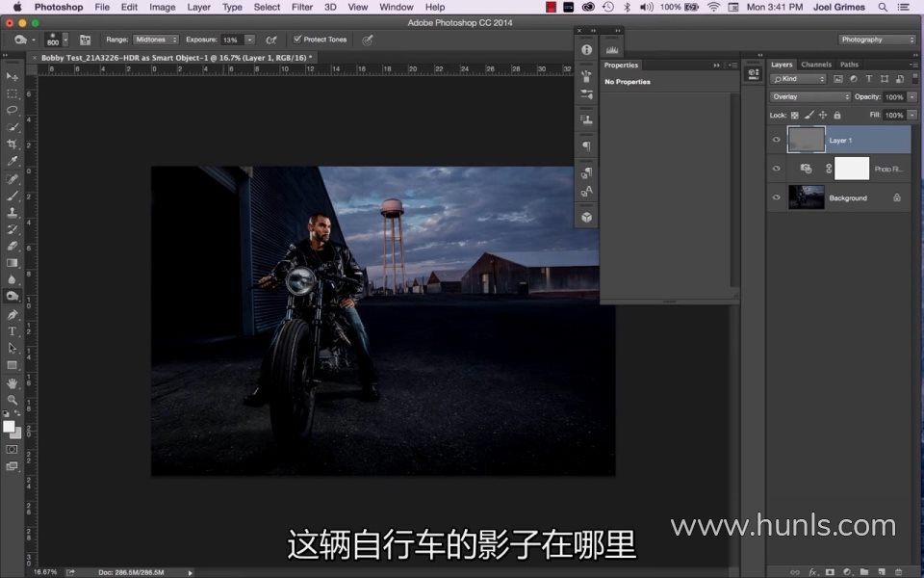Select the Brush tool

tap(12, 196)
